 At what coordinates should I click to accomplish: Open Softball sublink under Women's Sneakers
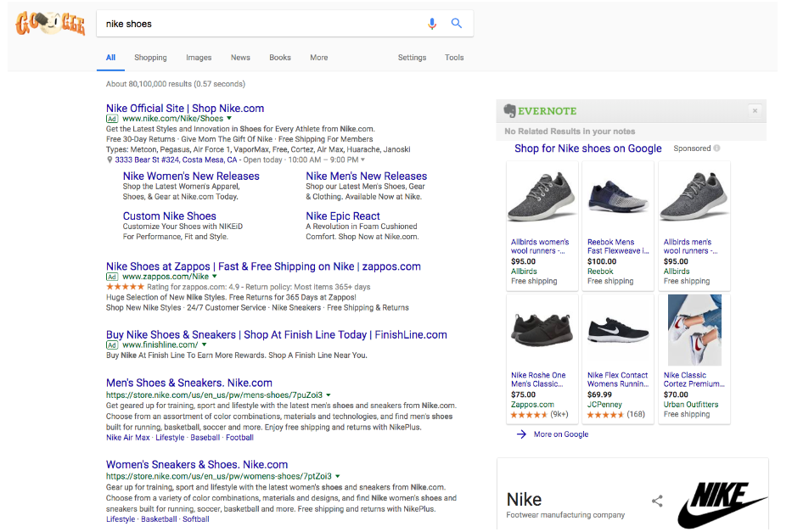195,519
